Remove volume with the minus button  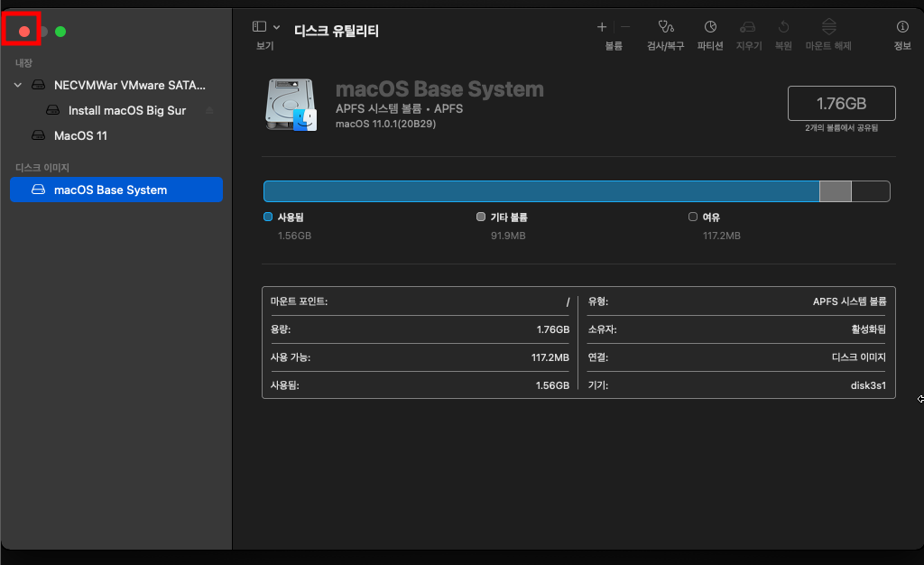(625, 26)
